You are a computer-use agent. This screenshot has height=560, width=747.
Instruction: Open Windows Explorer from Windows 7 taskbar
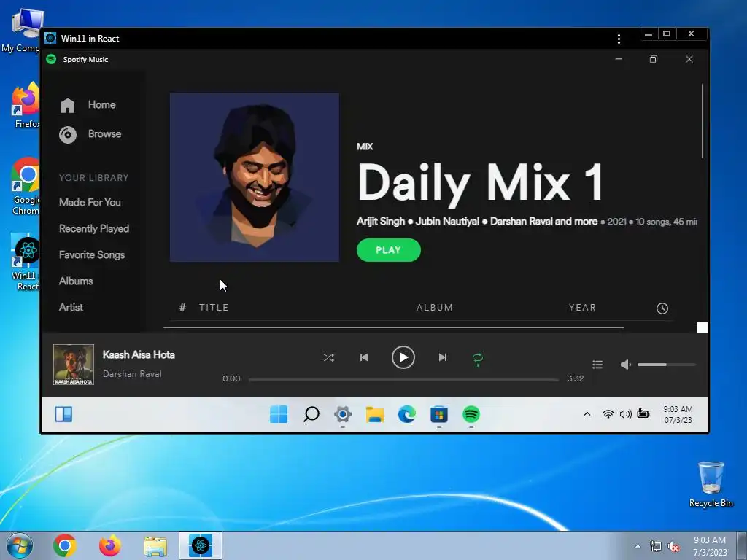[x=155, y=545]
